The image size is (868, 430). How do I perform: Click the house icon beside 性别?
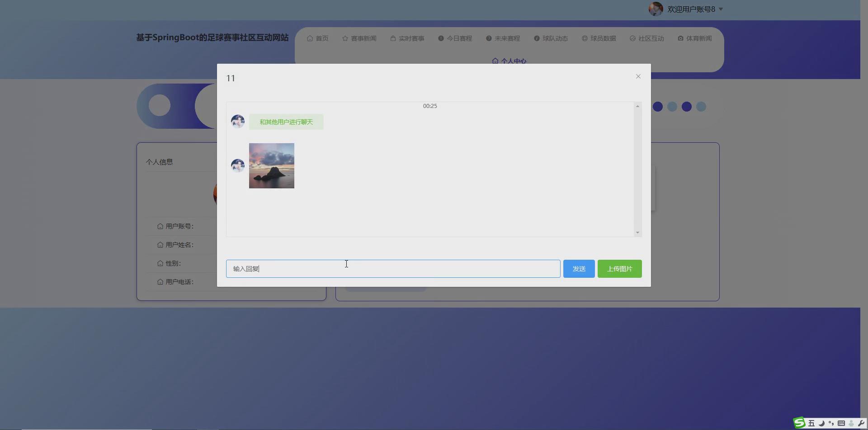coord(160,263)
